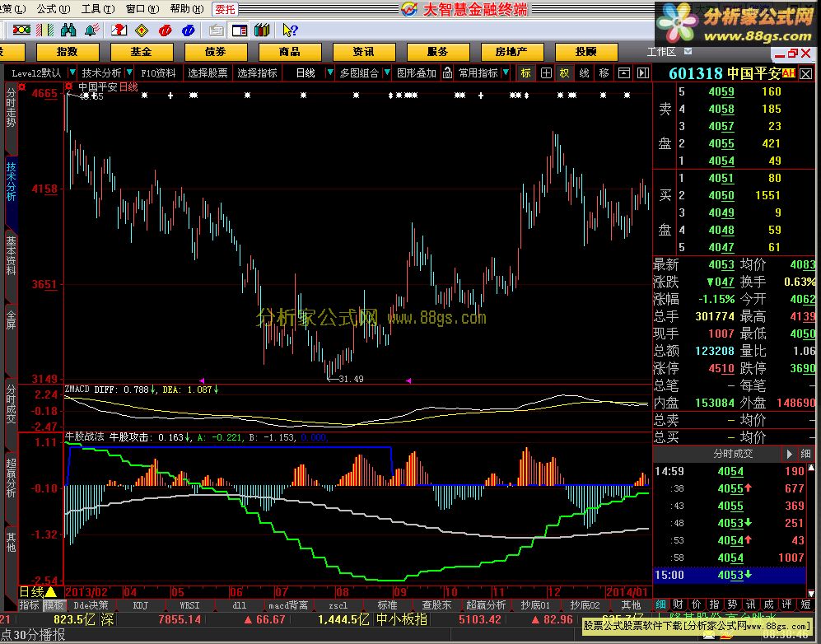821x644 pixels.
Task: Switch to the Dde决策 tab
Action: (91, 605)
